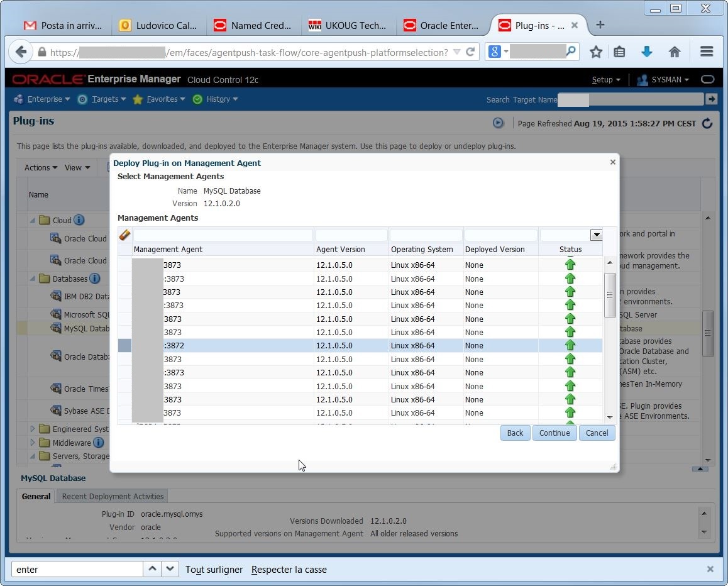Click the search magnifier in search box
Screen dimensions: 728x586
[x=571, y=50]
